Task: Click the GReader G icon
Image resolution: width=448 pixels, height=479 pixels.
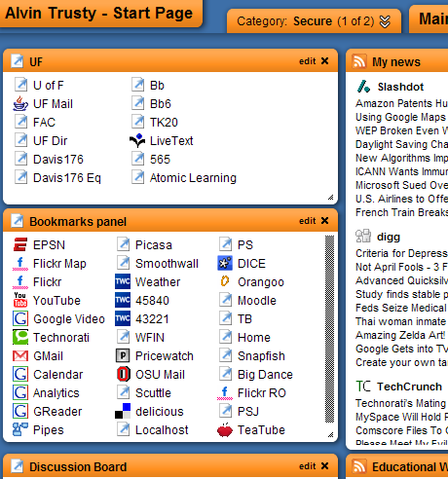Action: pyautogui.click(x=20, y=411)
